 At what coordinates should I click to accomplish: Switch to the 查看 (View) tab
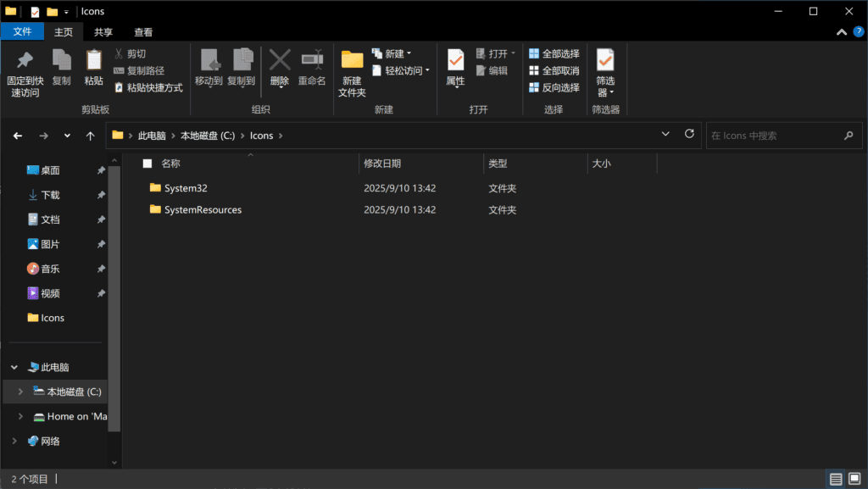tap(142, 31)
